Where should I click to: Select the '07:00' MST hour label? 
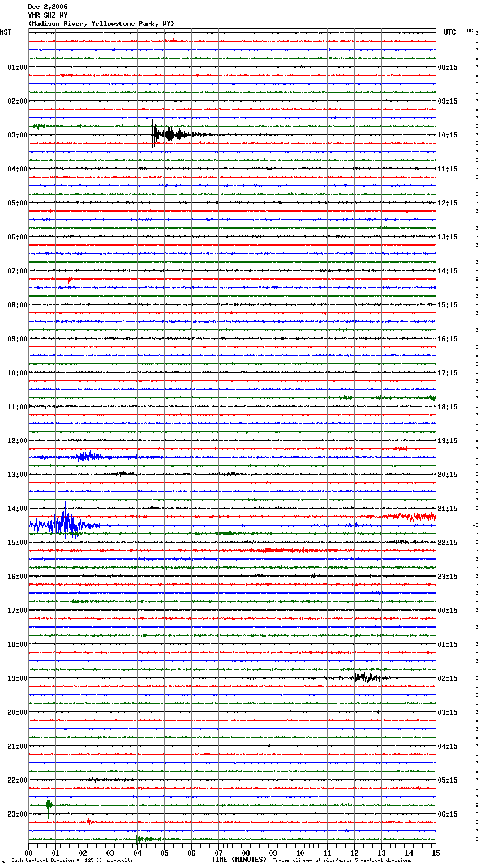click(18, 271)
